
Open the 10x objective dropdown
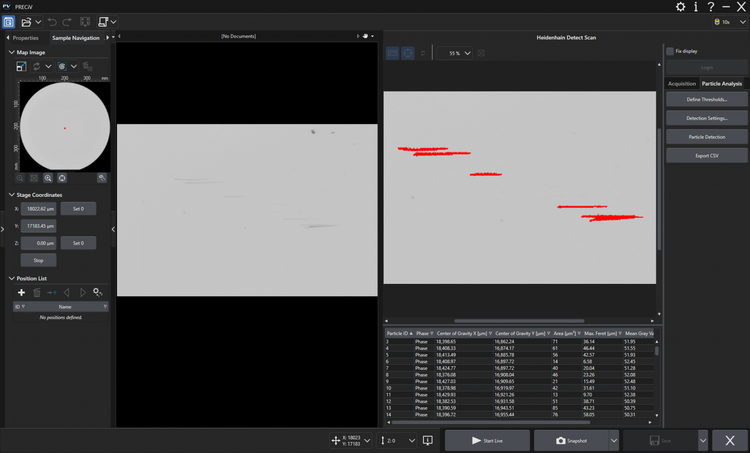tap(729, 21)
